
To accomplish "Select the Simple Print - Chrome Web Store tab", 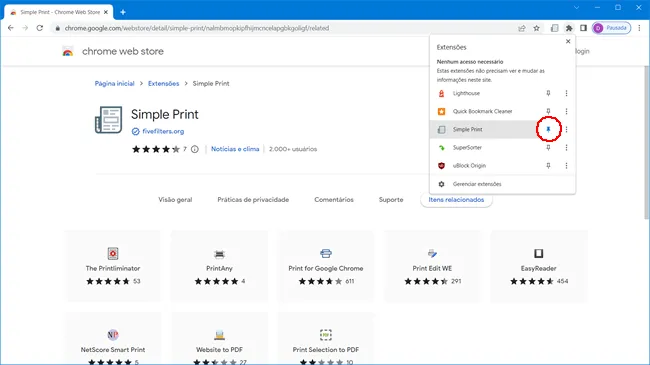I will click(58, 12).
